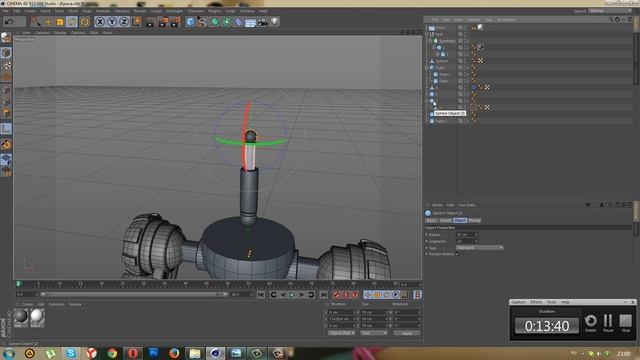Open Edit Render Settings icon

pos(176,22)
